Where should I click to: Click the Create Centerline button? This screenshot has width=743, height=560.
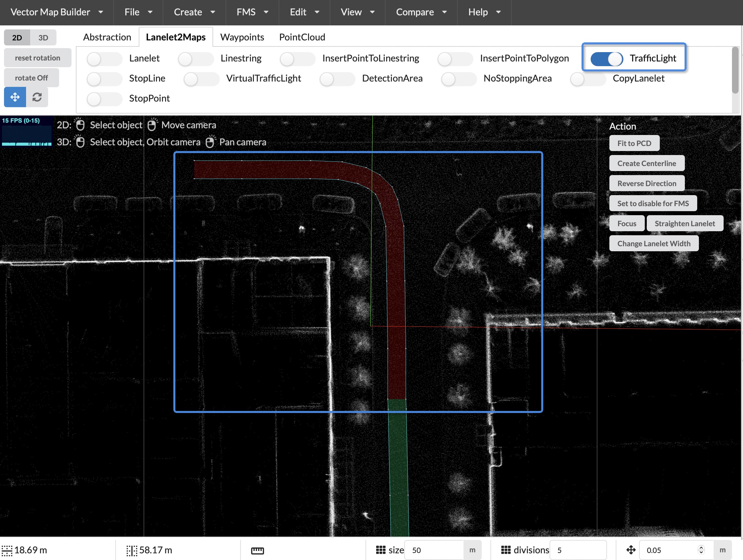click(x=646, y=163)
